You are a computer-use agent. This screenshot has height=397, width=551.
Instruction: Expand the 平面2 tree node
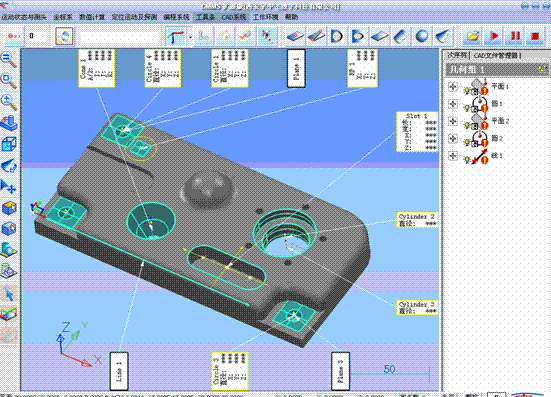pos(453,121)
